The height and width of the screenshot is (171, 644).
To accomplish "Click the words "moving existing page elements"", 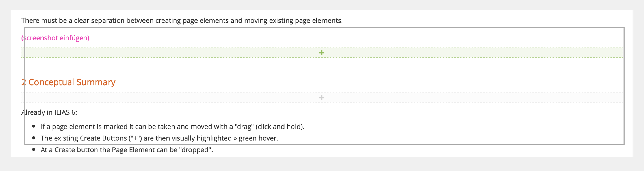I will coord(293,21).
